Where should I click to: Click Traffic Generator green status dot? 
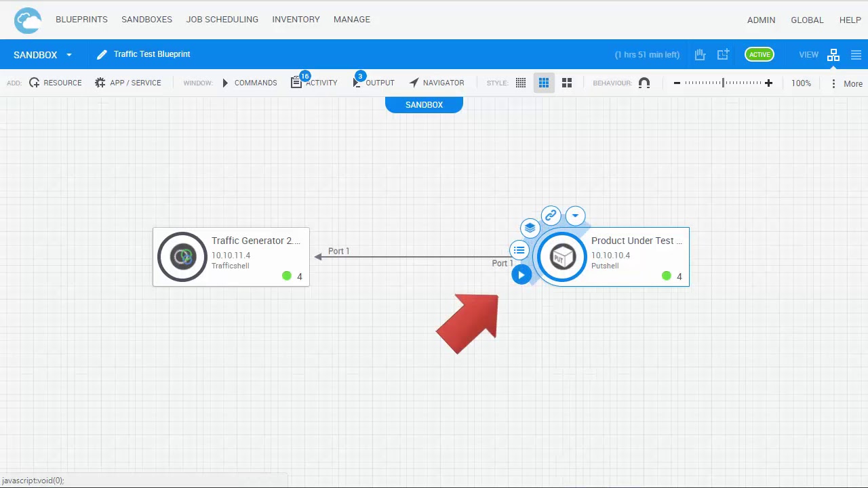click(287, 276)
